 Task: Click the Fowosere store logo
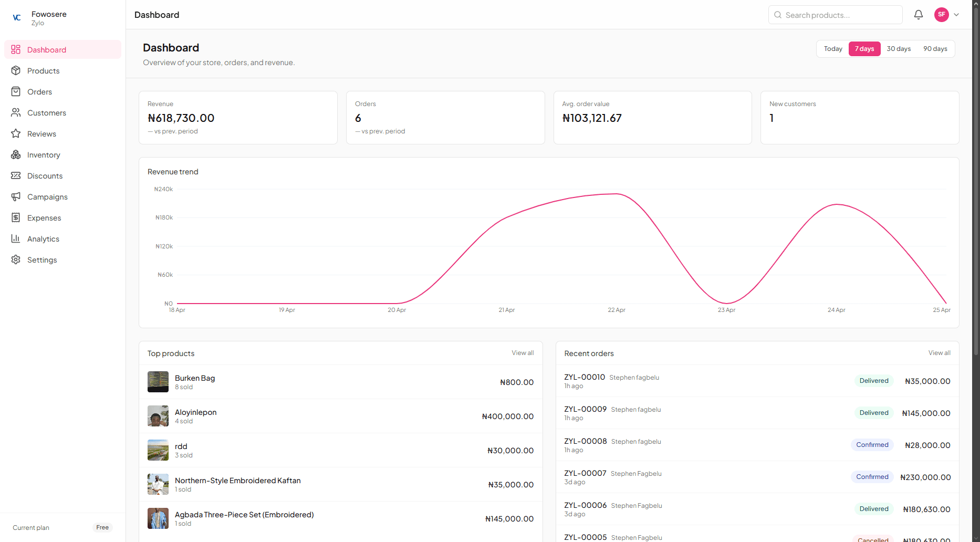point(17,17)
